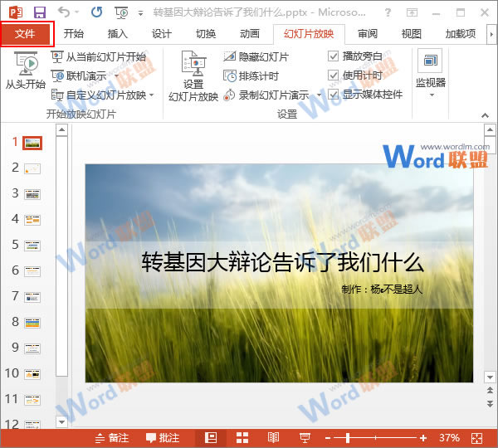Click 录制幻灯片演示 button
The width and height of the screenshot is (498, 448).
(266, 95)
